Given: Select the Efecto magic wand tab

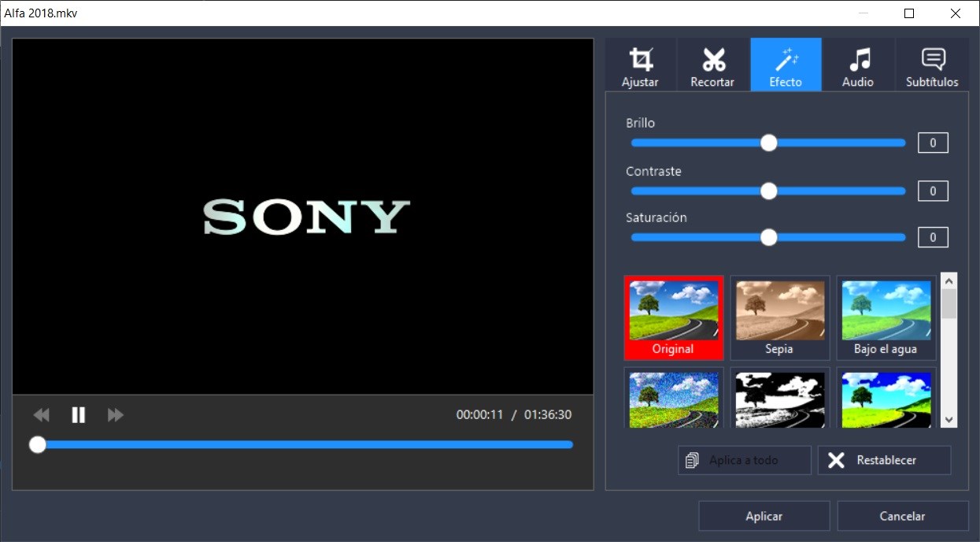Looking at the screenshot, I should point(786,65).
